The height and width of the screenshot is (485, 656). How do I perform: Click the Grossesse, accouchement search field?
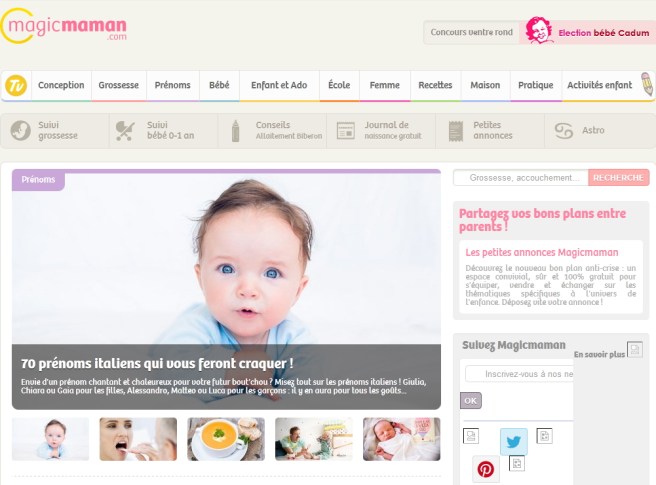coord(521,178)
